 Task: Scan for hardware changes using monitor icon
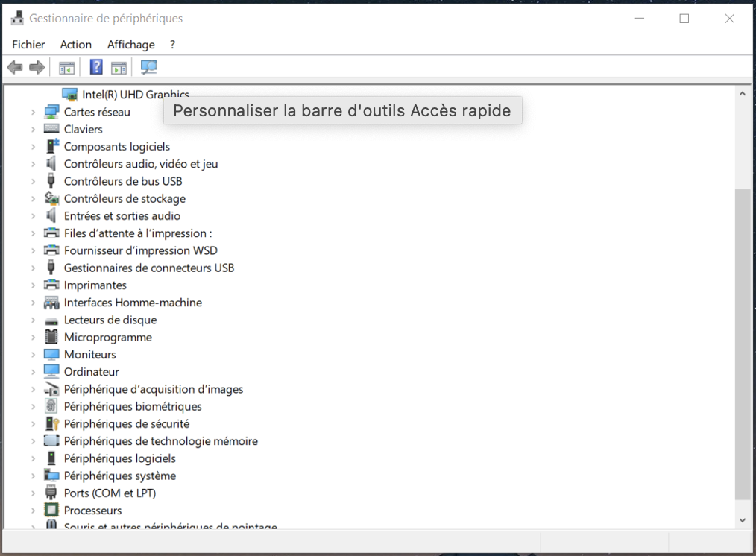(149, 68)
